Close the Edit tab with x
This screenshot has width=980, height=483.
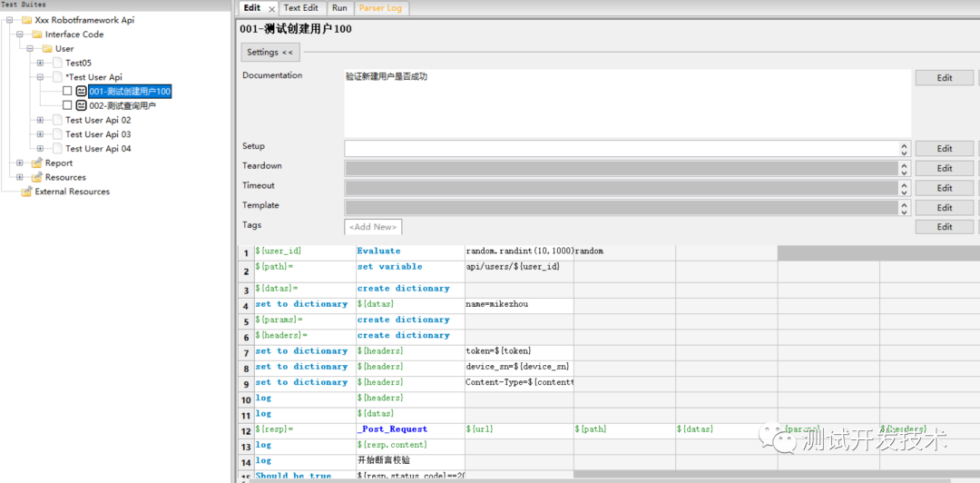(x=271, y=9)
